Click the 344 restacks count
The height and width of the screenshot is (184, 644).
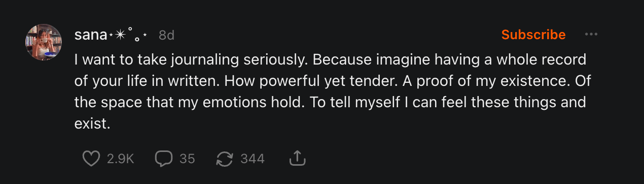253,159
